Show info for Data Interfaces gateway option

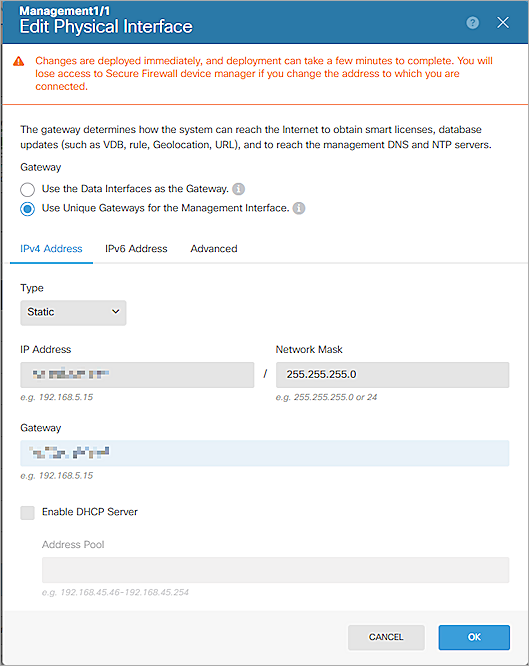(x=239, y=189)
